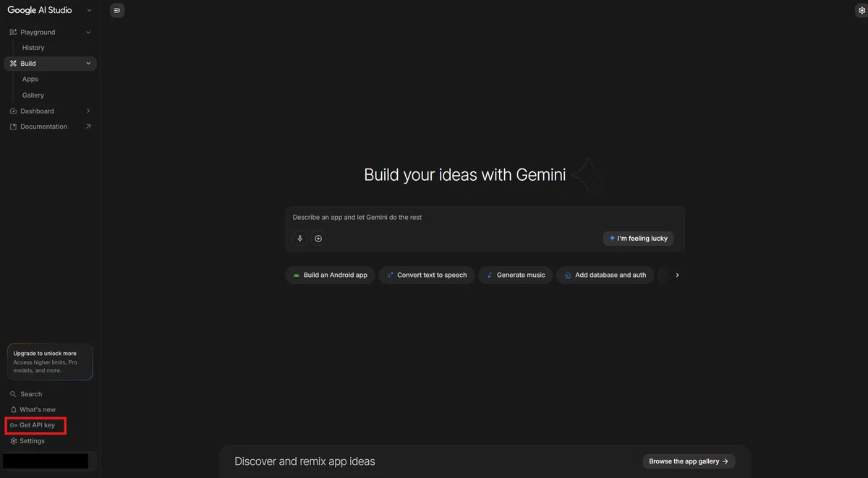This screenshot has height=478, width=868.
Task: Click the sidebar Settings gear icon
Action: [13, 441]
